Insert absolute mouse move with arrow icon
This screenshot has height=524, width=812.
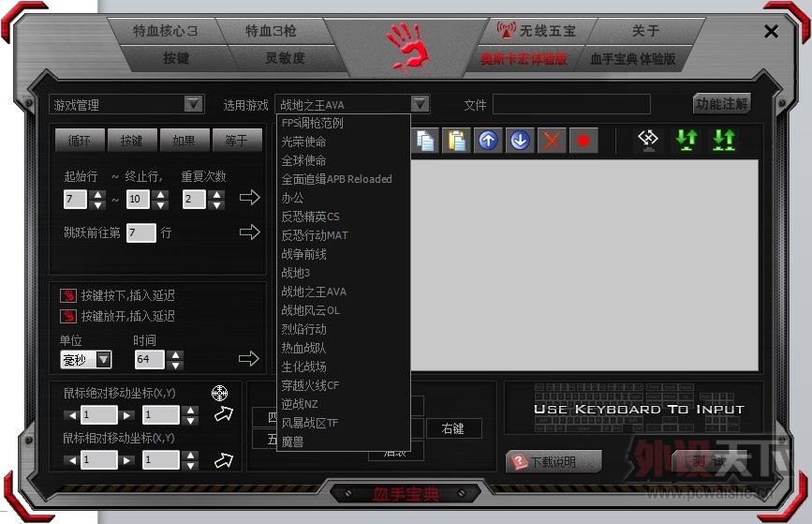(x=224, y=413)
